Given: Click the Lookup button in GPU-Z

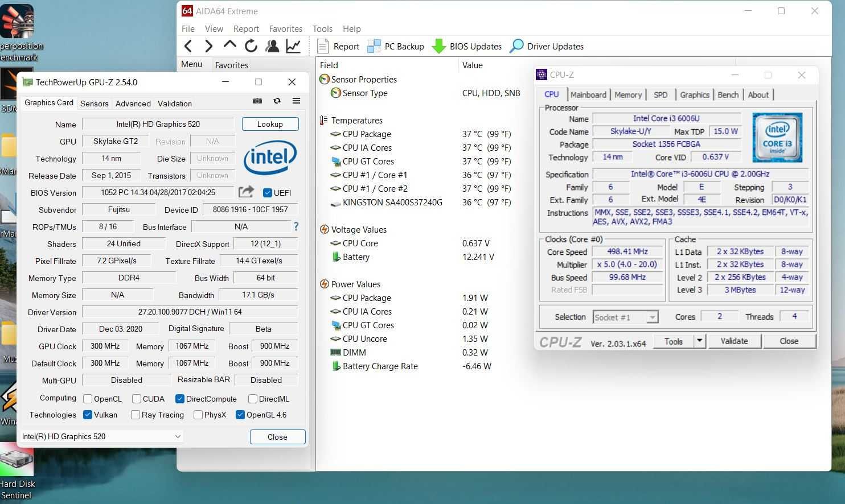Looking at the screenshot, I should [x=270, y=124].
